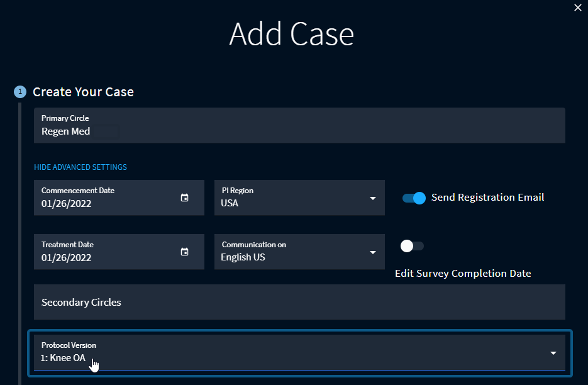This screenshot has width=588, height=385.
Task: Enable the Edit Survey Completion Date switch
Action: [x=413, y=246]
